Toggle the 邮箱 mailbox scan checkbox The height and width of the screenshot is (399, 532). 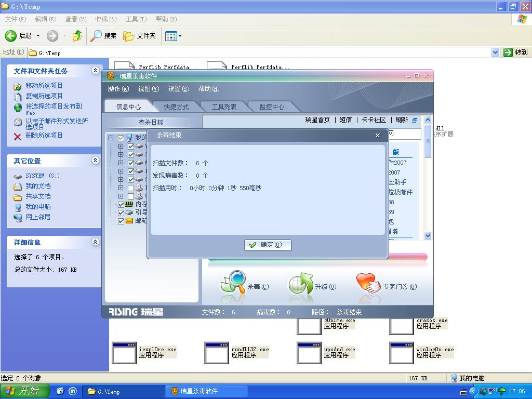click(x=121, y=221)
